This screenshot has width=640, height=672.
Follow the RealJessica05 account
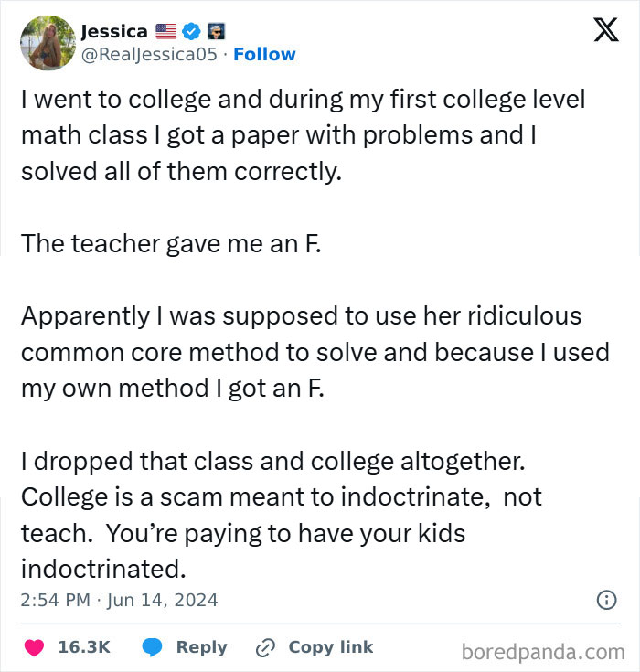pos(264,55)
